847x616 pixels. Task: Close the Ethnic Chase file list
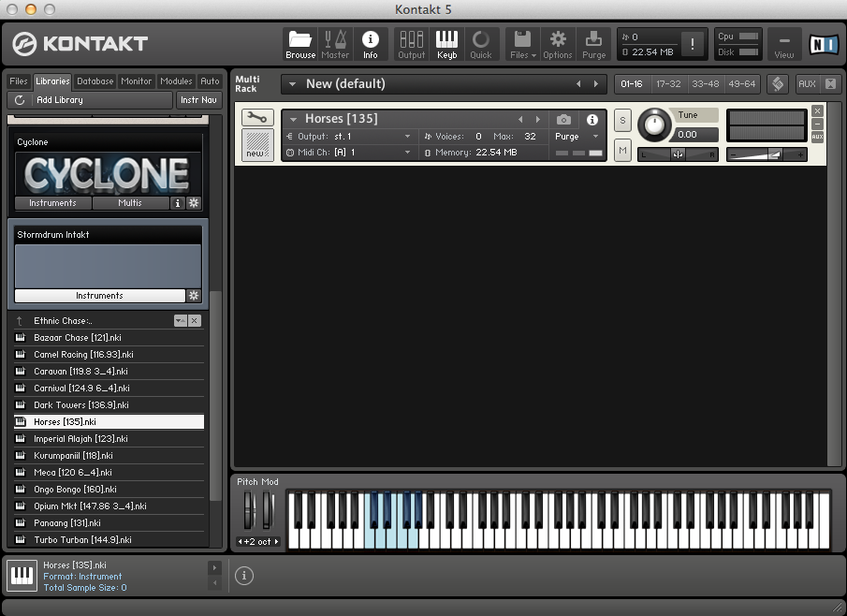point(195,320)
